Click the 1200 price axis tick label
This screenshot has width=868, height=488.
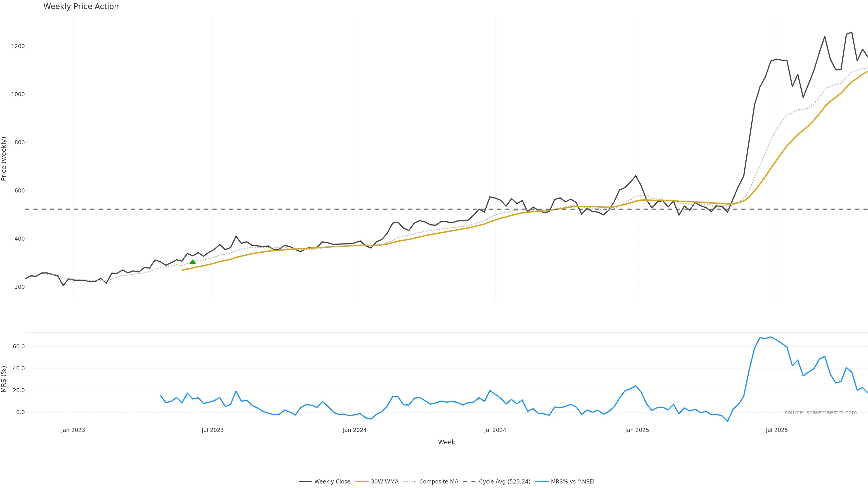18,46
